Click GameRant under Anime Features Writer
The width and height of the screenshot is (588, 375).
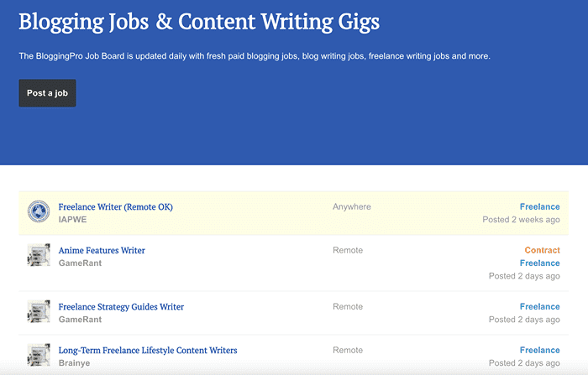pyautogui.click(x=81, y=263)
